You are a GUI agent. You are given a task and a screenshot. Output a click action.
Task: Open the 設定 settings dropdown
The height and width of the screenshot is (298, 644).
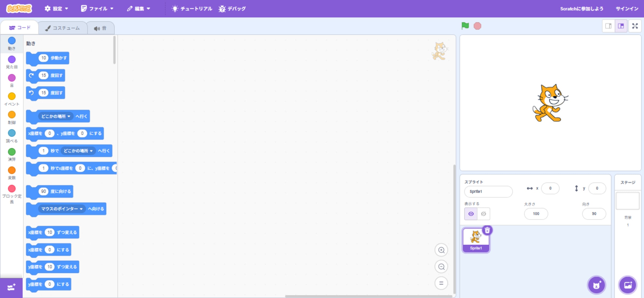coord(56,9)
